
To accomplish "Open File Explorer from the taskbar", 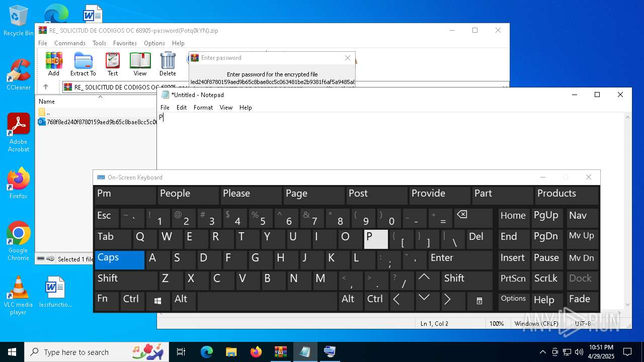I will point(231,352).
